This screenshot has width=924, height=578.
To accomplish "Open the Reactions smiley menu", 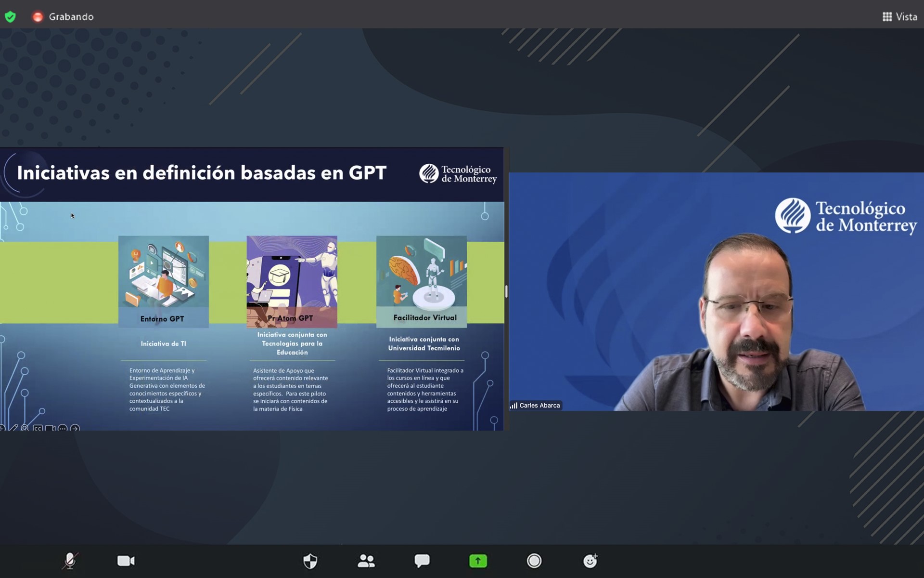I will pos(590,561).
